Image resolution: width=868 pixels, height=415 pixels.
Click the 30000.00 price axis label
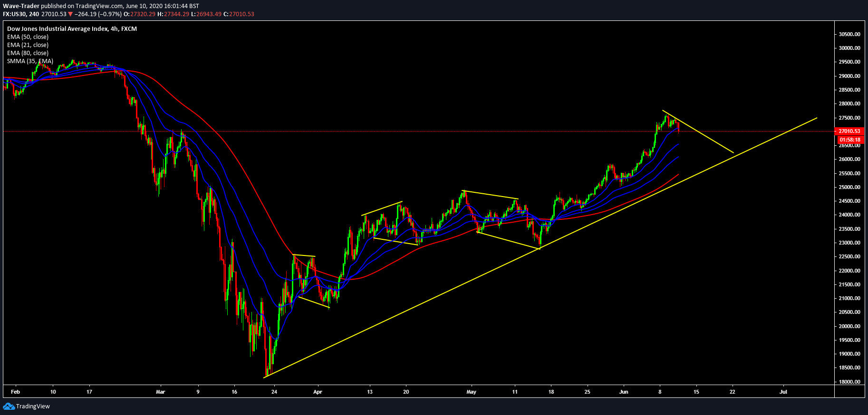click(849, 48)
